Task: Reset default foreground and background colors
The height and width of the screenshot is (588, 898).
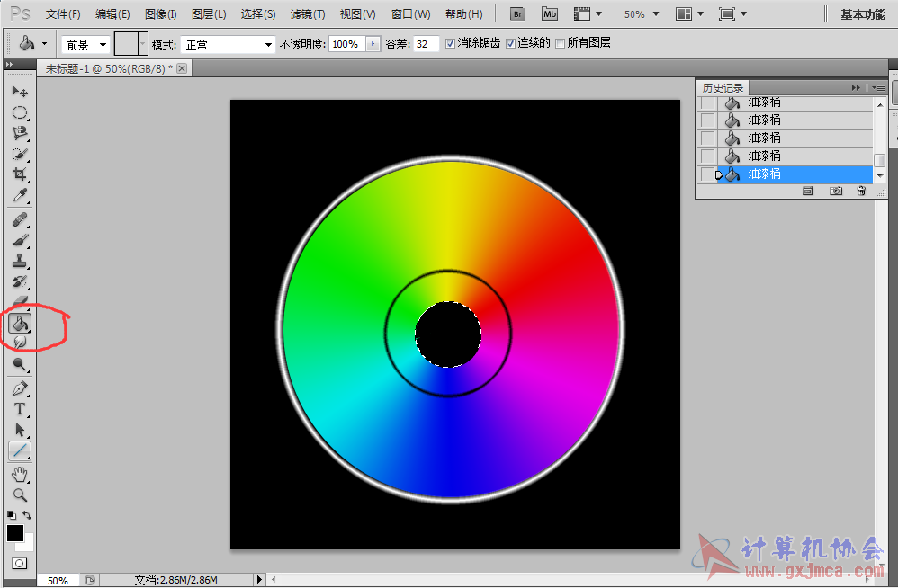Action: (11, 515)
